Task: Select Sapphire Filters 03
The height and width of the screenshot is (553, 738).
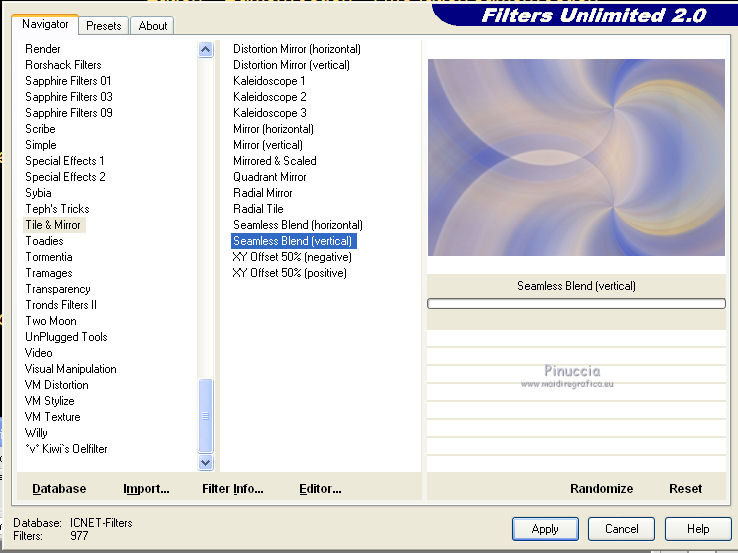Action: point(69,97)
